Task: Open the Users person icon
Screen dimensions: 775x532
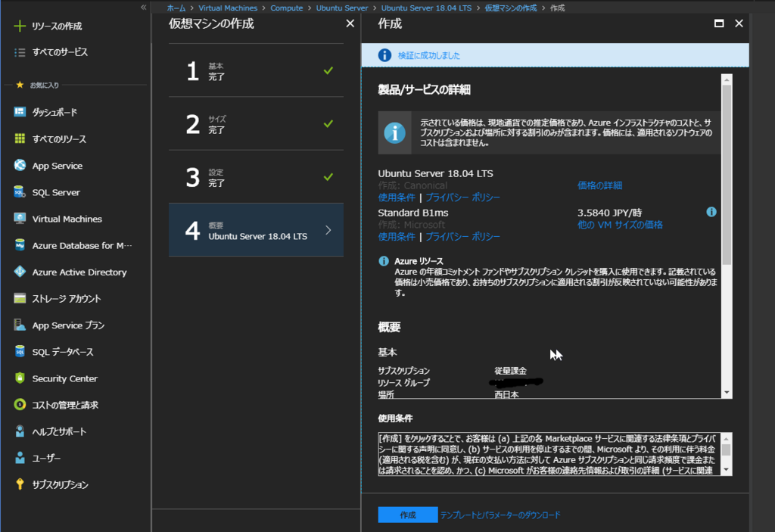Action: click(x=19, y=458)
